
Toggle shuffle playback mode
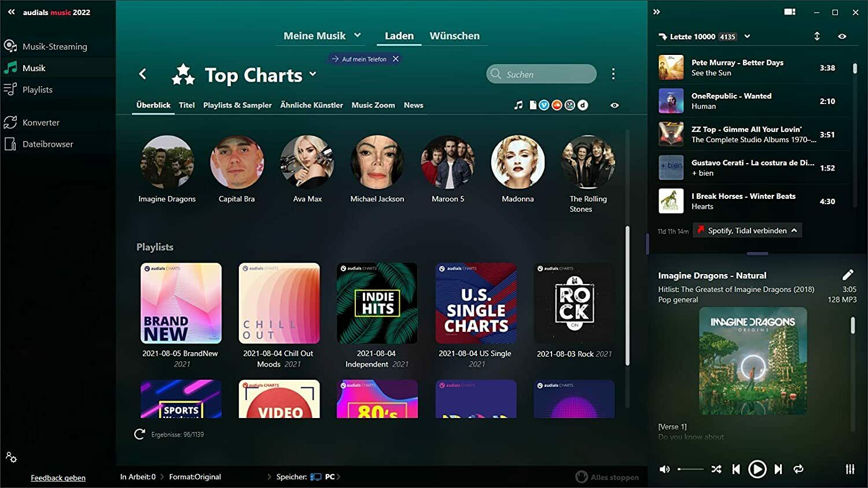[x=716, y=469]
